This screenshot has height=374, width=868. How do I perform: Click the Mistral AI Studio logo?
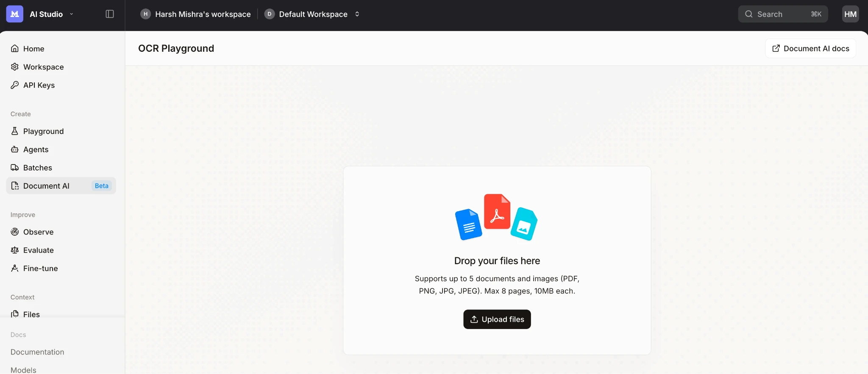(15, 14)
